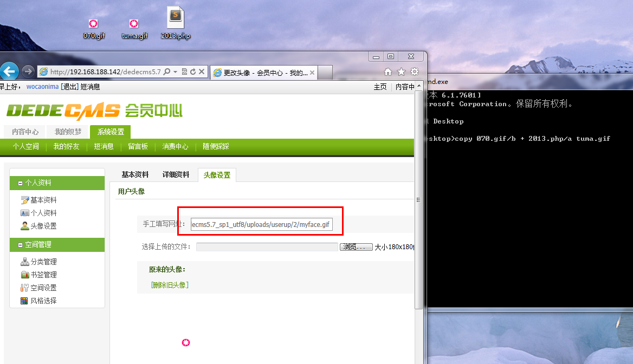
Task: Open address bar dropdown arrow
Action: point(175,72)
